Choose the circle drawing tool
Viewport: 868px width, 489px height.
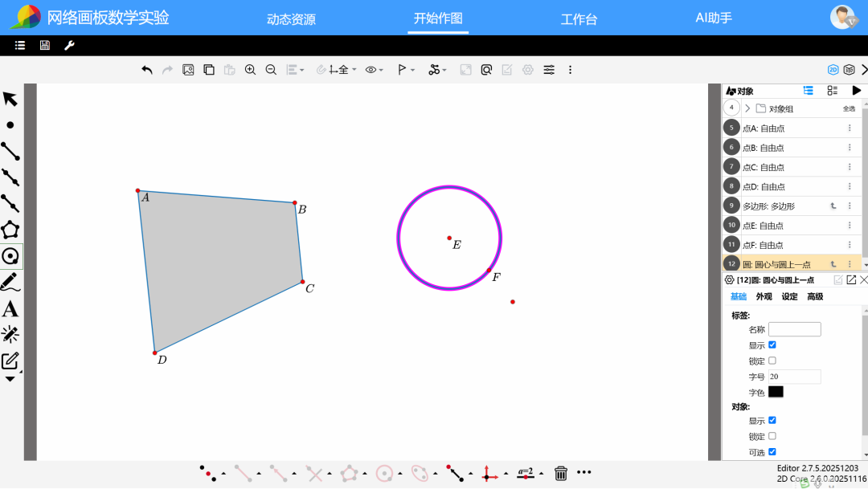pos(10,256)
